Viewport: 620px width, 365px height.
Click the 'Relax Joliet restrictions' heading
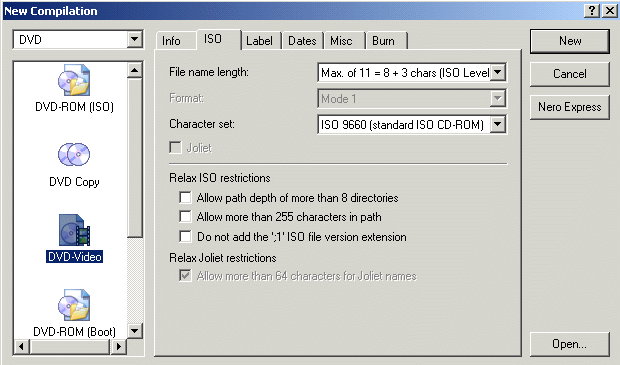point(223,258)
